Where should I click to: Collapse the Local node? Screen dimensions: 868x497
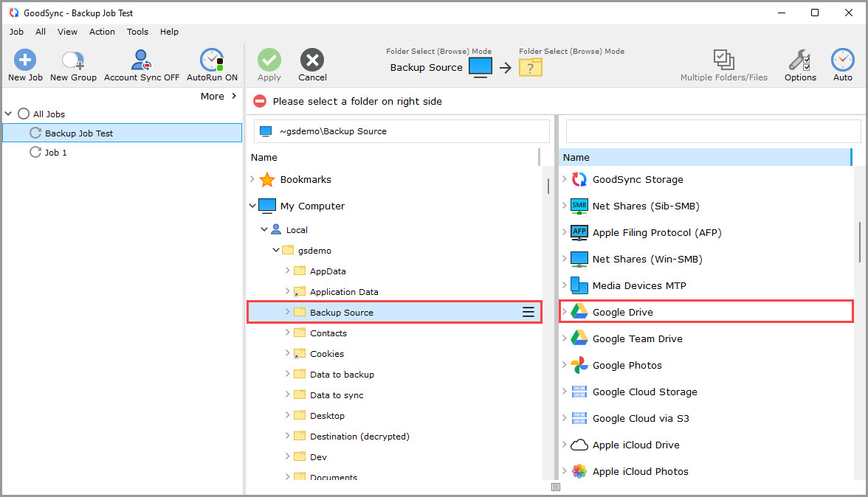click(264, 229)
